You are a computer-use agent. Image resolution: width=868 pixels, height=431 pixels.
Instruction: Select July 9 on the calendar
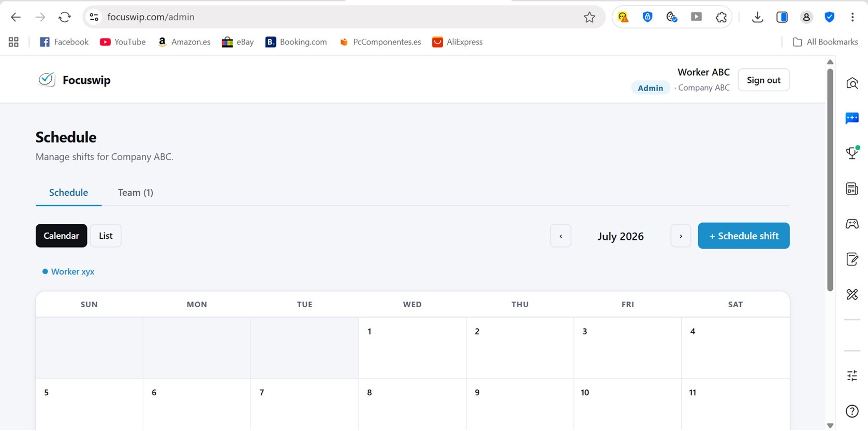pos(520,405)
